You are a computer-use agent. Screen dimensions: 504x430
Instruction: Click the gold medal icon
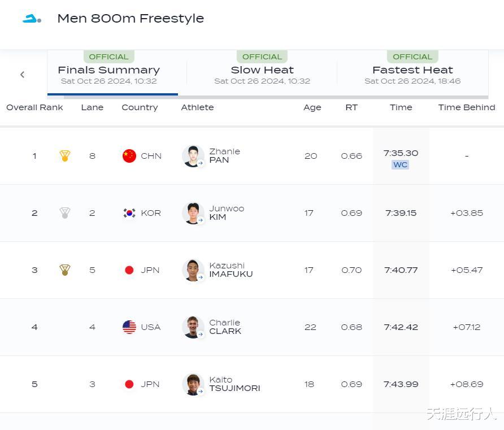(65, 156)
